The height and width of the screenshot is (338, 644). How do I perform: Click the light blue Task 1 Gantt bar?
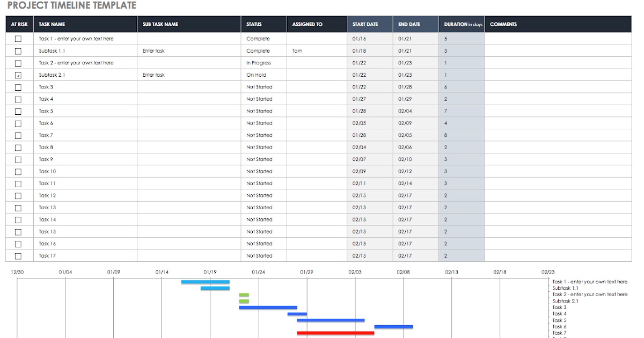206,282
